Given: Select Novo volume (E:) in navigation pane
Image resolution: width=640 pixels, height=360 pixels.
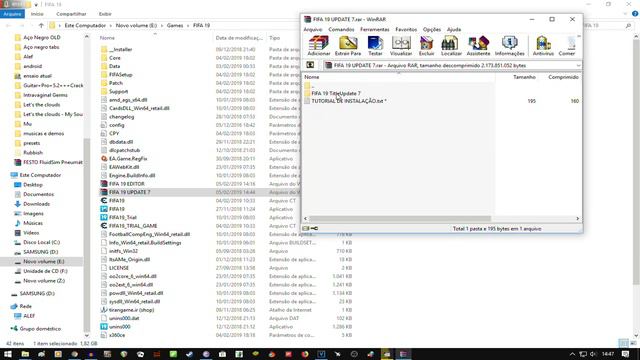Looking at the screenshot, I should [x=44, y=261].
